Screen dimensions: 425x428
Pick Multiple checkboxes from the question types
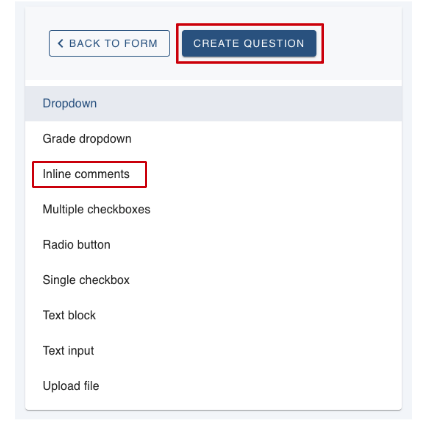click(x=213, y=209)
